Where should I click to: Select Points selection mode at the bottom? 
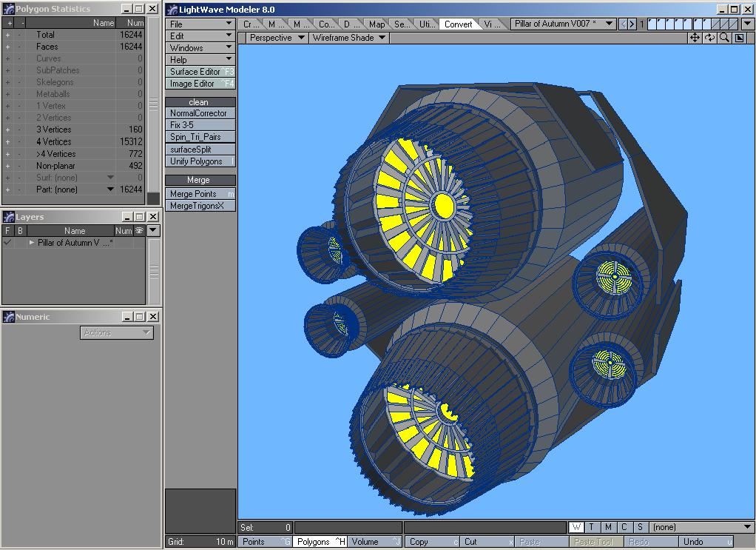(x=265, y=542)
